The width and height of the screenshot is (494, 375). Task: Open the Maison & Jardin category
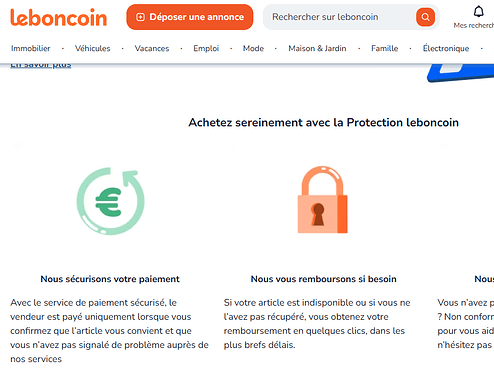[x=317, y=48]
